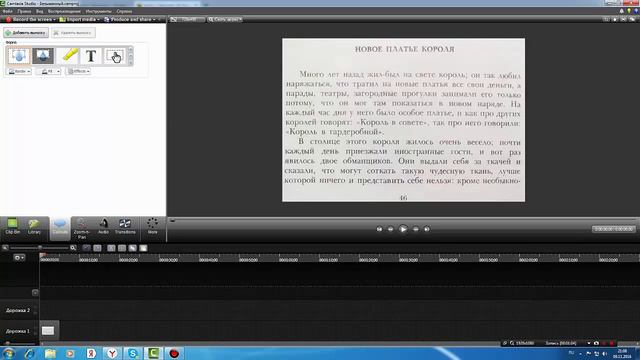Viewport: 640px width, 360px height.
Task: Click the timeline playhead marker at start
Action: tap(42, 256)
